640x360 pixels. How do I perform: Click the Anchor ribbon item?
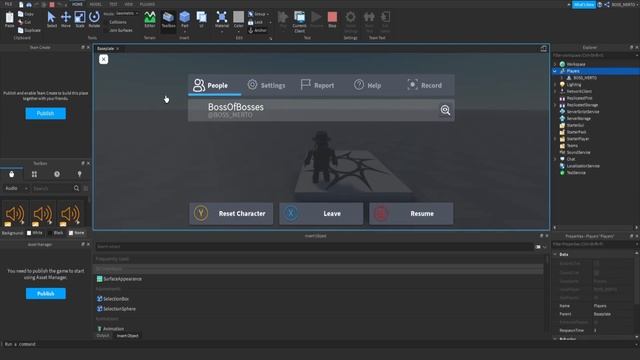(x=257, y=30)
